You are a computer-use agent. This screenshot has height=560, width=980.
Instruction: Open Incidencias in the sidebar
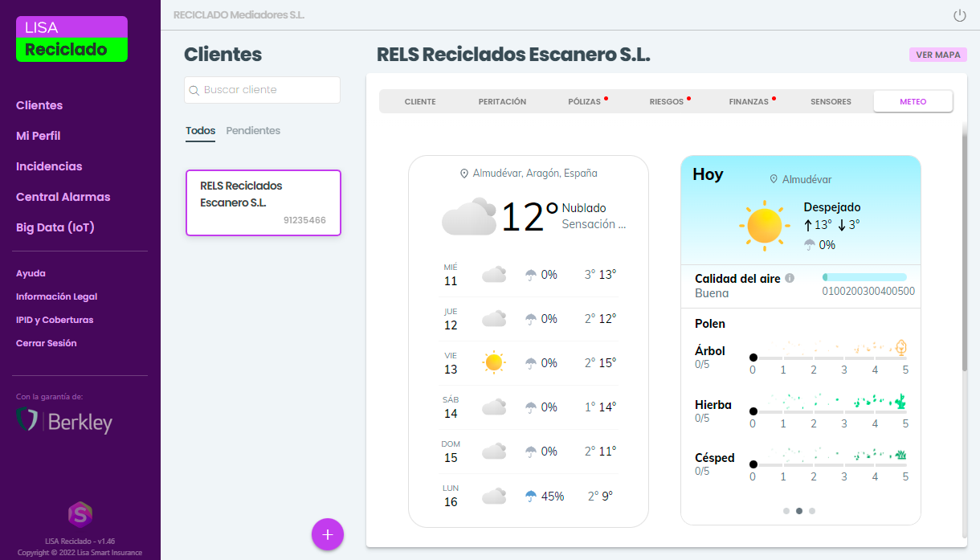click(49, 166)
